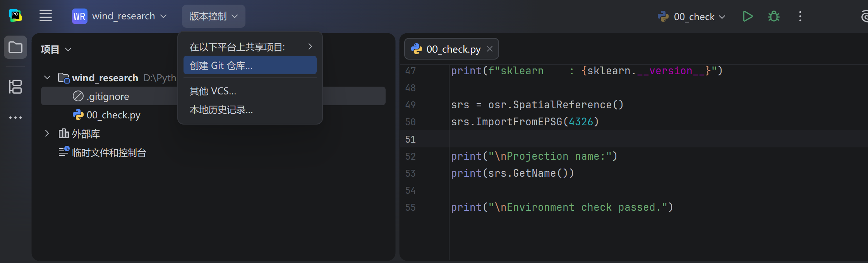868x263 pixels.
Task: Select the 外部库 tree item
Action: pyautogui.click(x=86, y=134)
